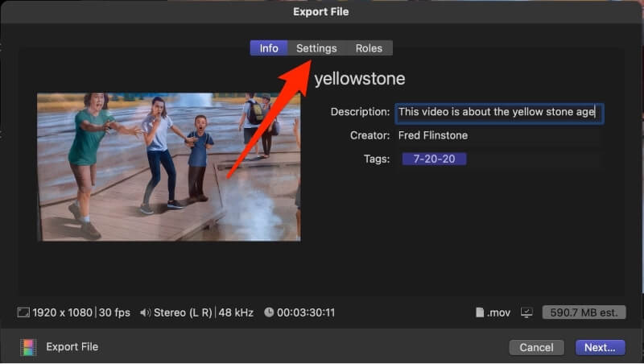Click the compatibility monitor icon
Image resolution: width=644 pixels, height=364 pixels.
526,312
